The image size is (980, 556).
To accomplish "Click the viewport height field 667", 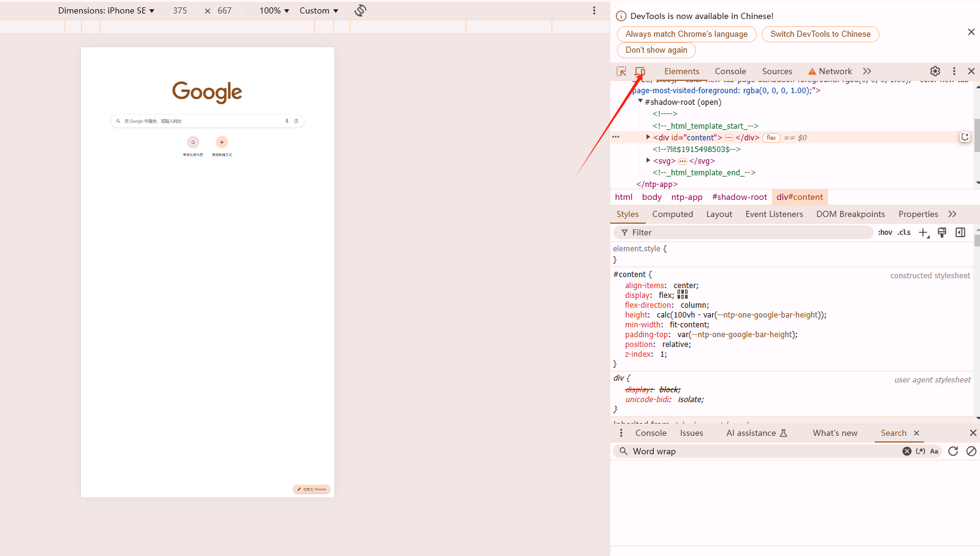I will [x=224, y=10].
